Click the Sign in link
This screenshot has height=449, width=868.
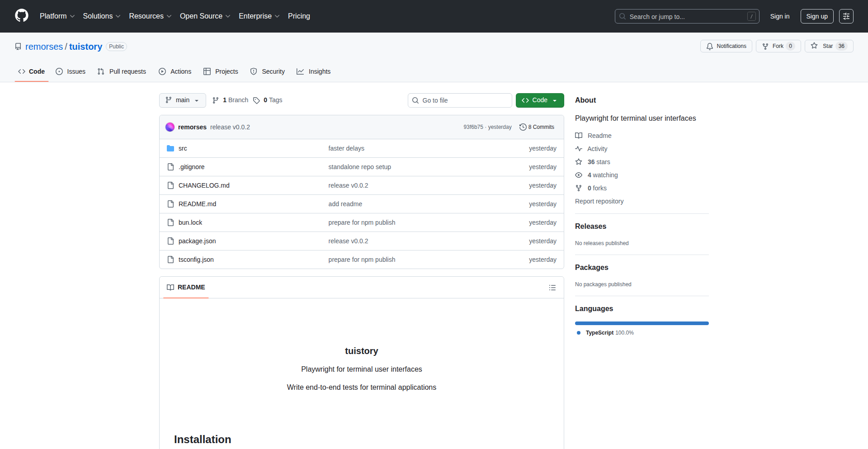pos(780,16)
